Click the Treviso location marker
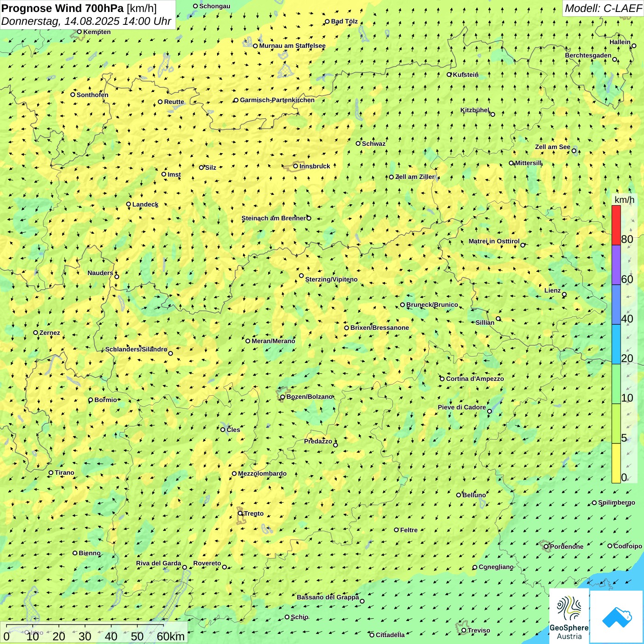The width and height of the screenshot is (644, 644). [464, 630]
